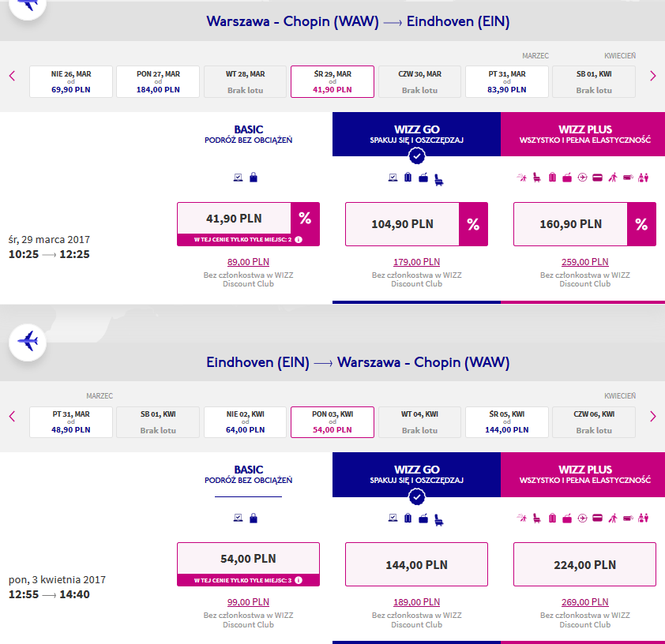Click the return BASIC header
This screenshot has height=644, width=665.
click(249, 474)
